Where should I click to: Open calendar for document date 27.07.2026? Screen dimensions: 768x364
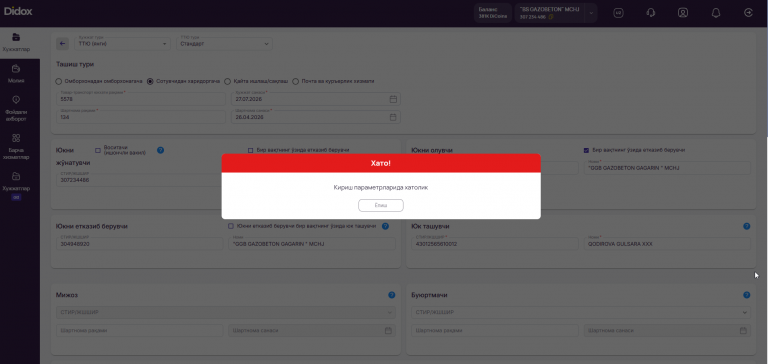click(x=393, y=99)
